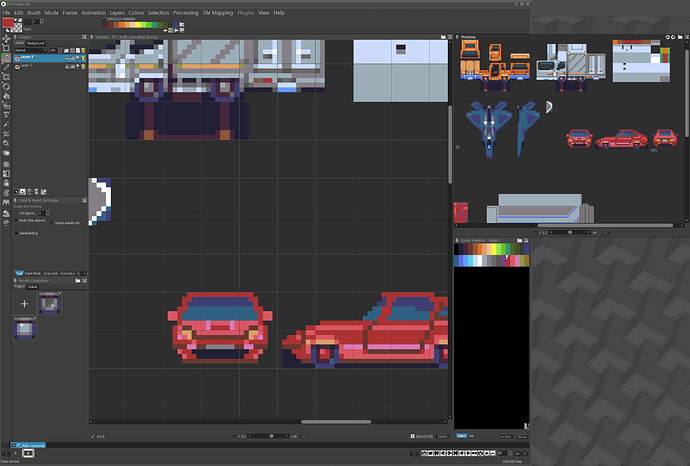
Task: Click the add brush plus button
Action: 25,304
